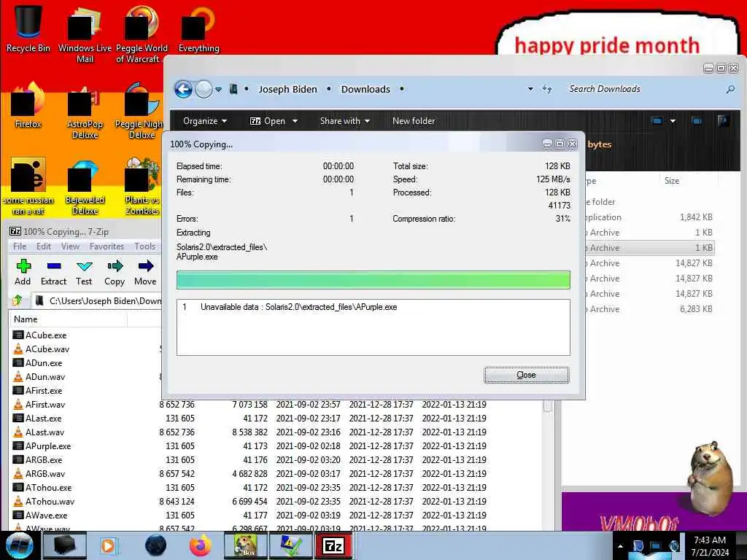
Task: Open the address bar history dropdown
Action: click(x=530, y=89)
